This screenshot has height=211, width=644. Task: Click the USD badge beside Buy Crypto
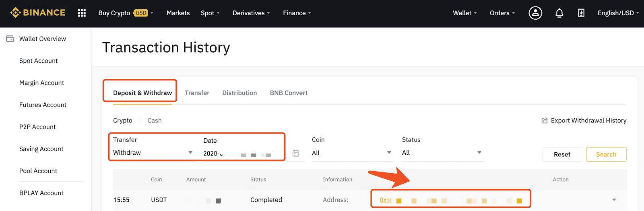[141, 13]
